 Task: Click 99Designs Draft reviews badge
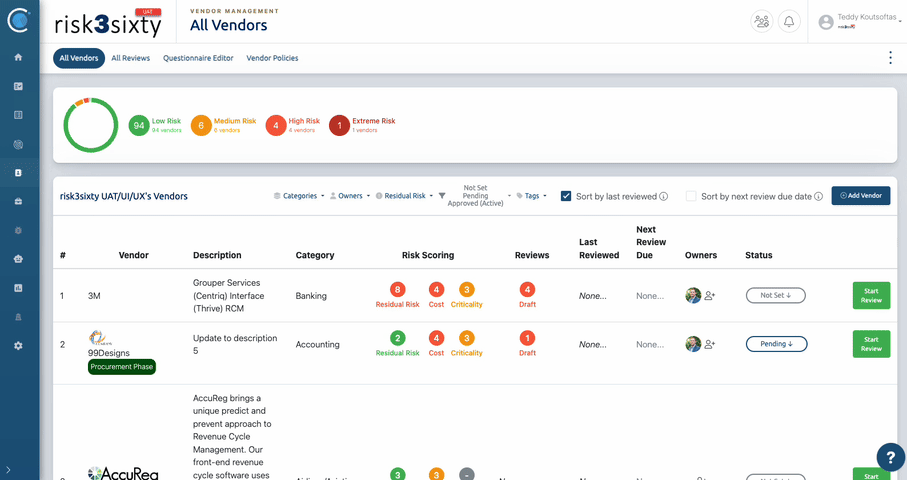click(x=527, y=338)
